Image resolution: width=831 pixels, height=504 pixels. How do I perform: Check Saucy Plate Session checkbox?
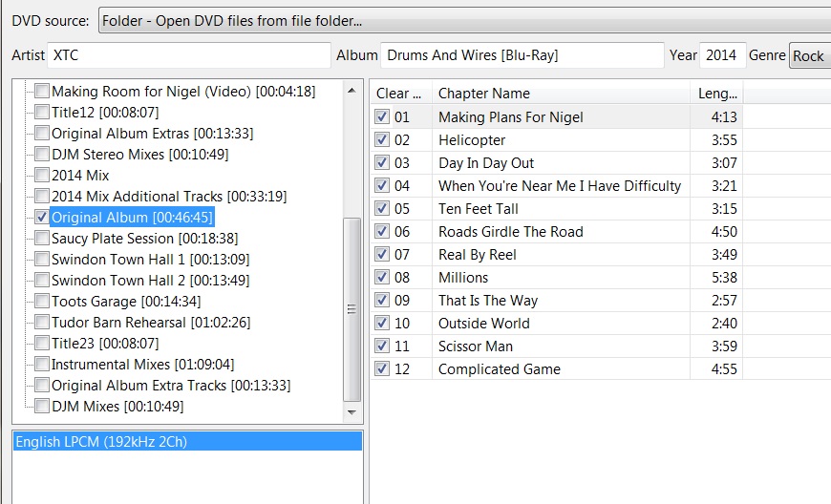(42, 238)
